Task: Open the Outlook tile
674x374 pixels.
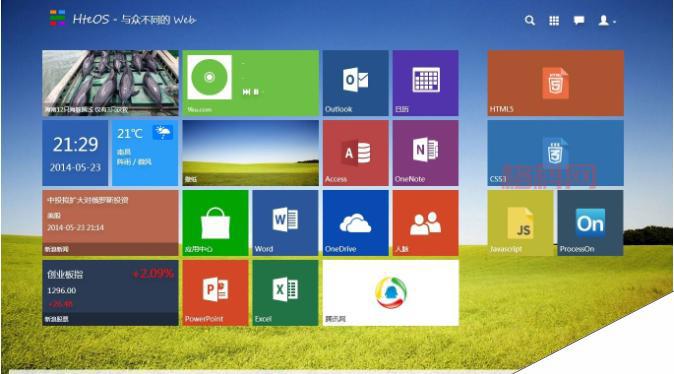Action: 355,83
